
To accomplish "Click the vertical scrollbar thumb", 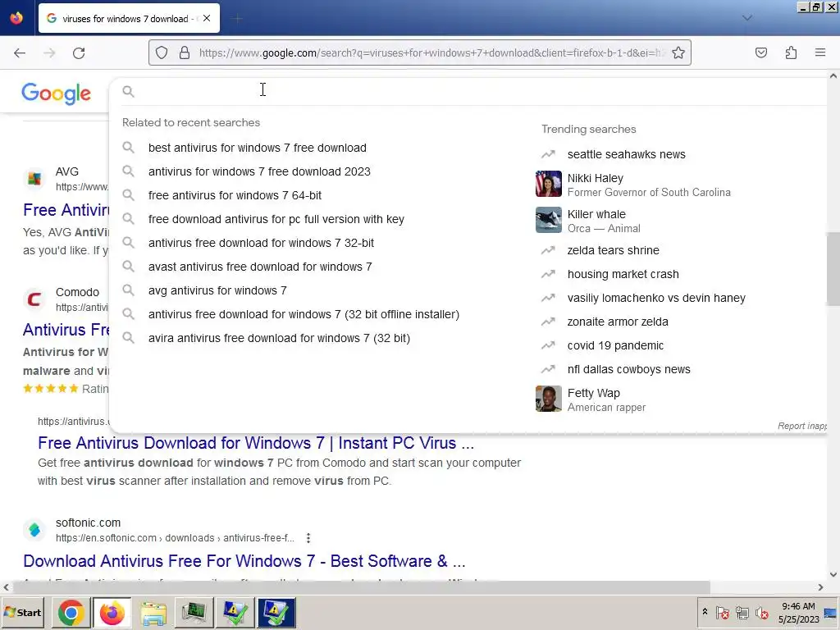I will pyautogui.click(x=833, y=269).
